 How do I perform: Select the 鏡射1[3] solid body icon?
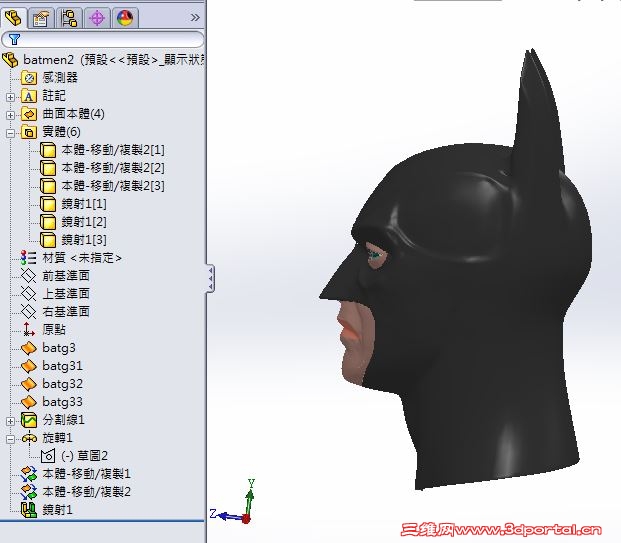tap(48, 240)
